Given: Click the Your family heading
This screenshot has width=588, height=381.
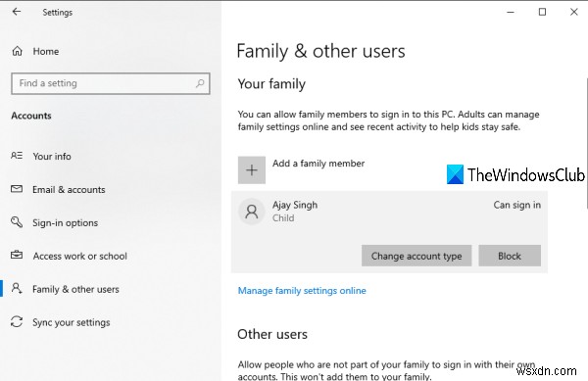Looking at the screenshot, I should pos(271,84).
